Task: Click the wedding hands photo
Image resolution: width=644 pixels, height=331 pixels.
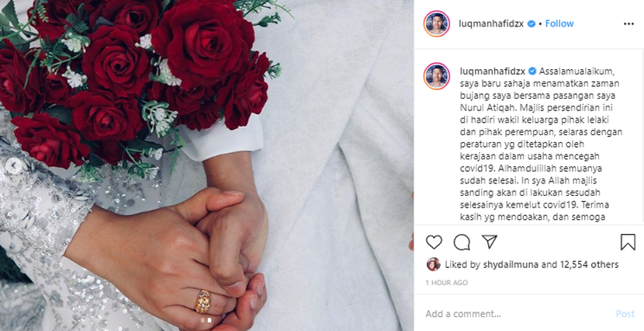Action: [x=206, y=165]
